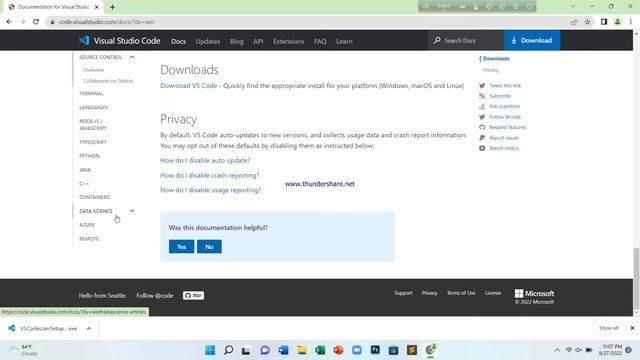Viewport: 640px width, 360px height.
Task: Open the Azure sidebar section
Action: coord(87,225)
